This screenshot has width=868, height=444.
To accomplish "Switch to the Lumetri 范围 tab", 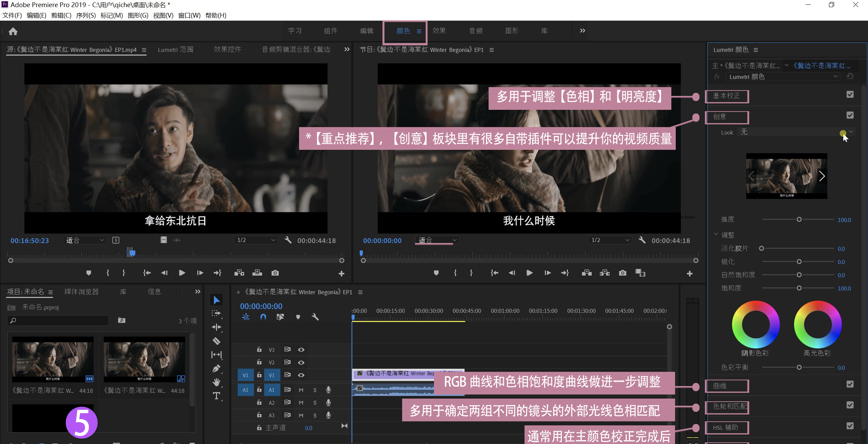I will coord(176,49).
